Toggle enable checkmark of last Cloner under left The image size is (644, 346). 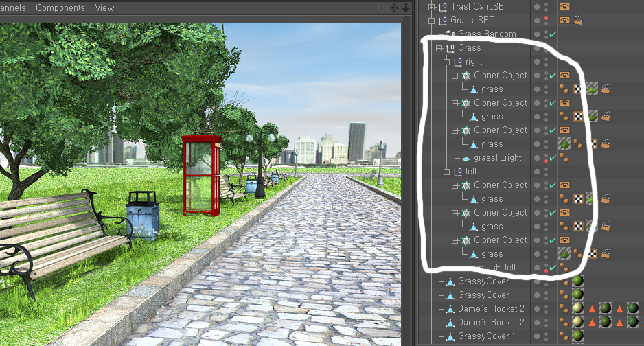tap(553, 240)
